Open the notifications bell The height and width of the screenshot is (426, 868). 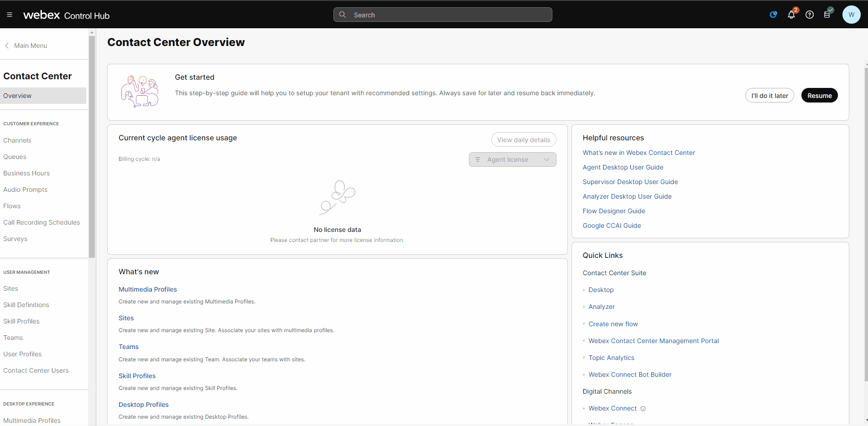tap(791, 15)
